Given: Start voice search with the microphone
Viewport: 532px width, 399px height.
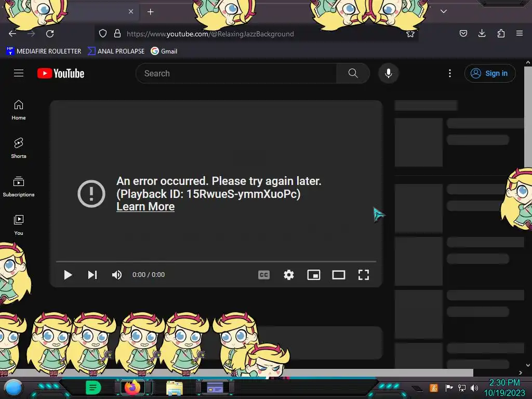Looking at the screenshot, I should click(x=389, y=73).
